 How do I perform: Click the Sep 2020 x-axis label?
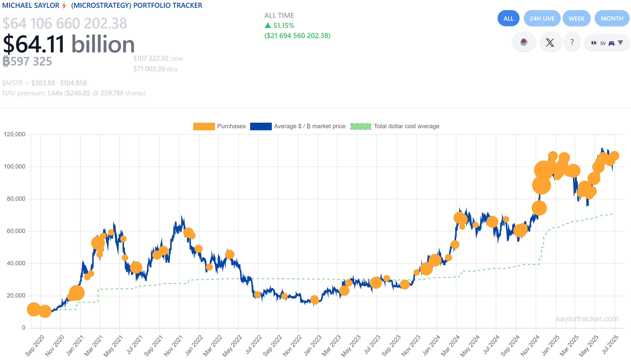(x=35, y=345)
